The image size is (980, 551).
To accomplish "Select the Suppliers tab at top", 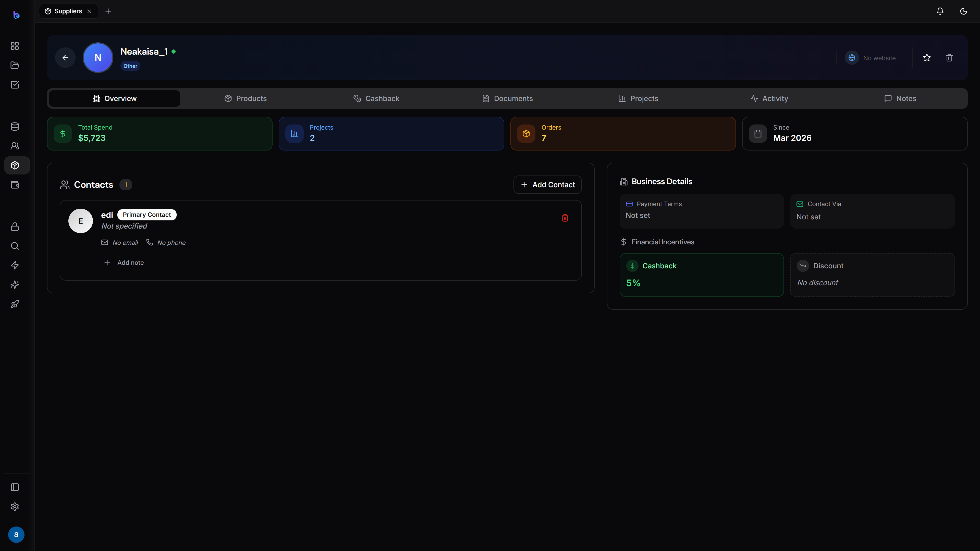I will (68, 11).
